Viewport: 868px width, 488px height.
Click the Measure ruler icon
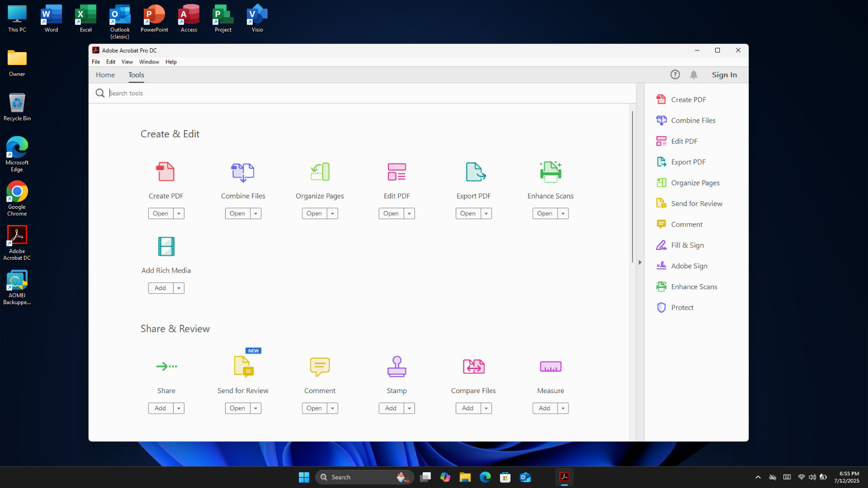[551, 367]
